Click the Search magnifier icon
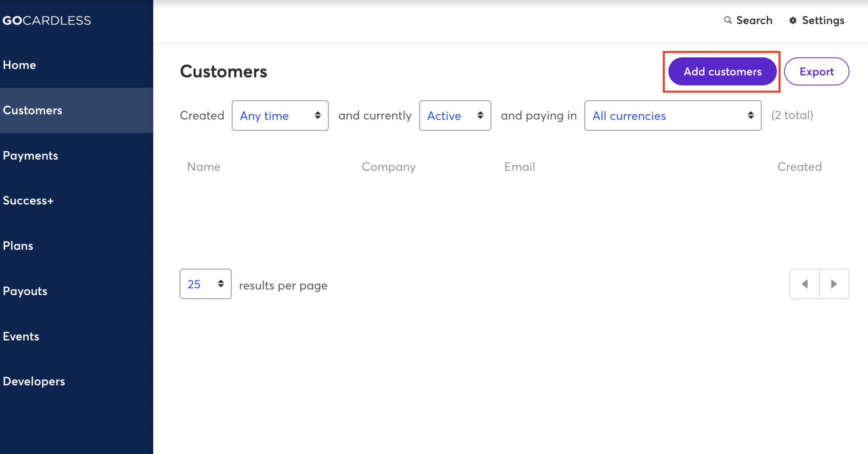This screenshot has height=454, width=868. pyautogui.click(x=728, y=20)
